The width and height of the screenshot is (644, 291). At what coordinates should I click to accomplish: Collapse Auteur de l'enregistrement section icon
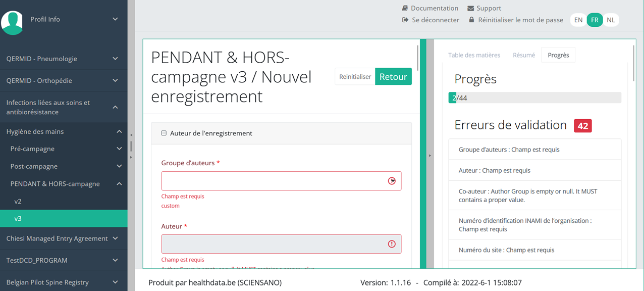164,133
